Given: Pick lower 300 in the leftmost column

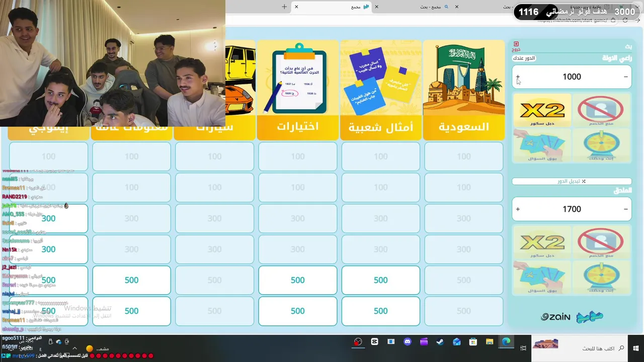Looking at the screenshot, I should point(48,249).
